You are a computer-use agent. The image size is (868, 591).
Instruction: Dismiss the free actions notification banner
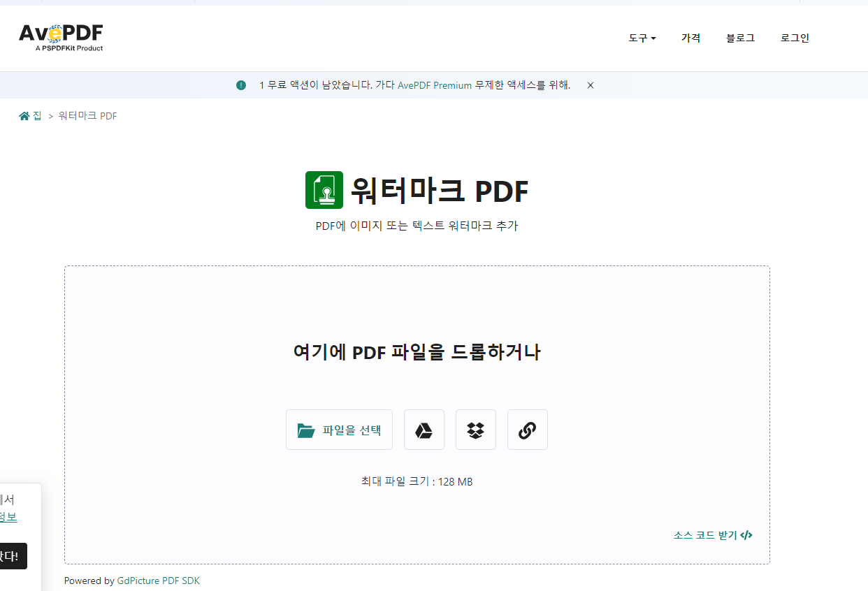[591, 85]
